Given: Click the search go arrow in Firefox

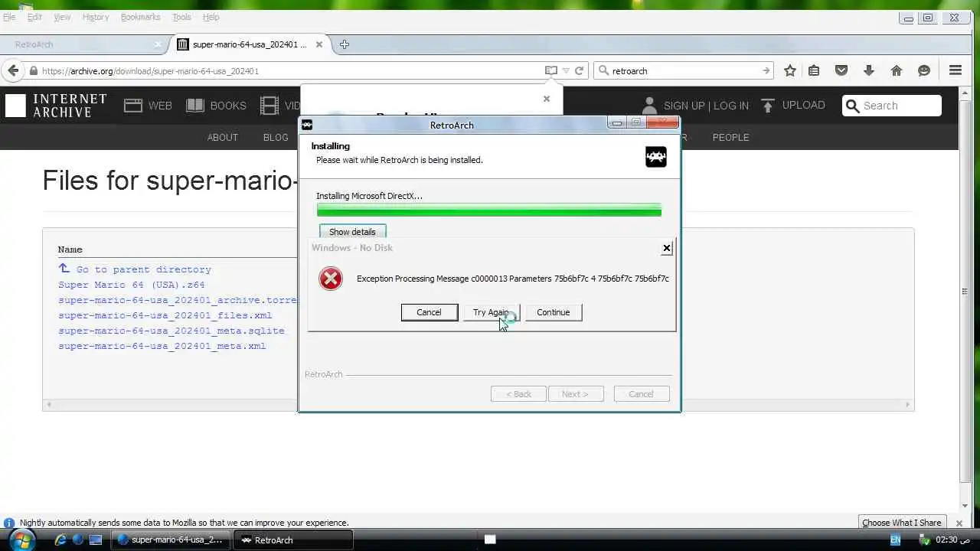Looking at the screenshot, I should (x=766, y=70).
